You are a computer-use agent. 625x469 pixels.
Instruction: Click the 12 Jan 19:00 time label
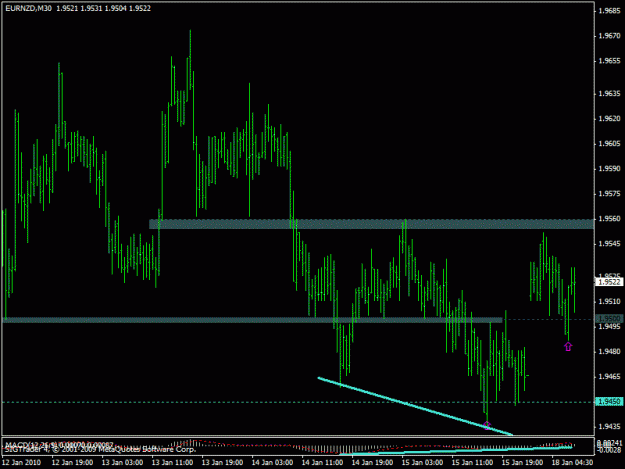73,462
